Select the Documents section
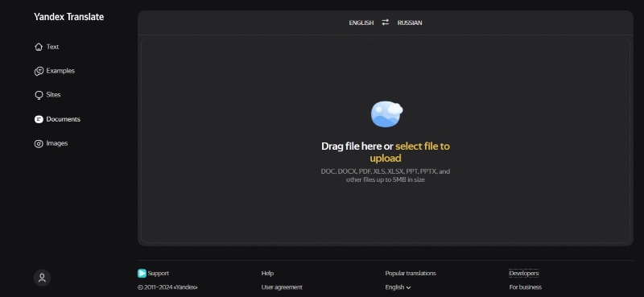644x297 pixels. [x=64, y=119]
